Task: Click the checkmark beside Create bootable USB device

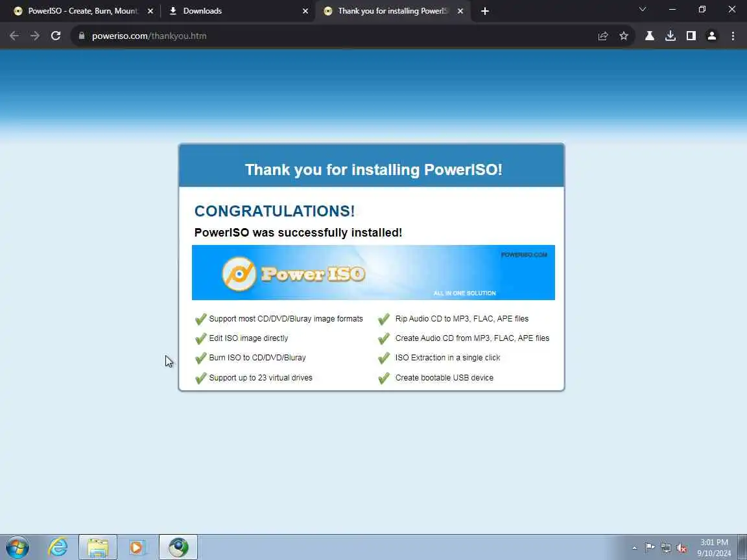Action: (384, 378)
